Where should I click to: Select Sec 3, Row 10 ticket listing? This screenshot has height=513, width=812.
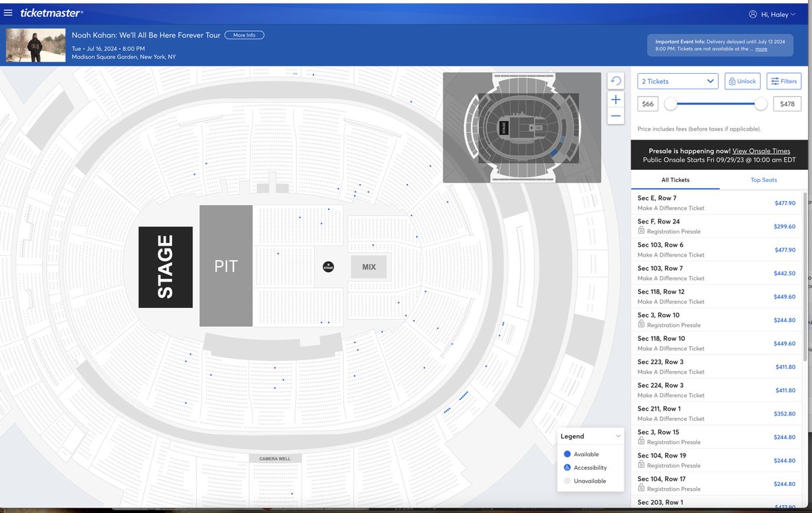[x=717, y=319]
